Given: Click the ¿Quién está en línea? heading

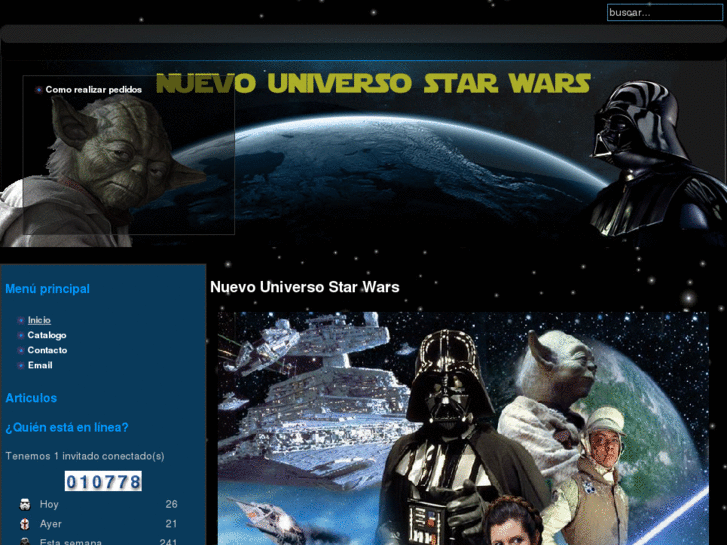Looking at the screenshot, I should 67,427.
